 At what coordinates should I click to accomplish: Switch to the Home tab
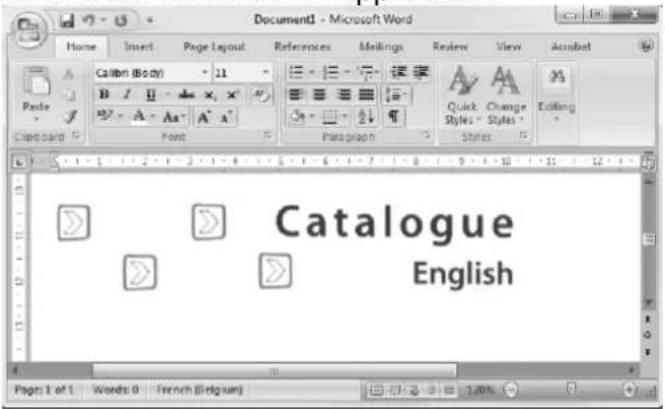[x=81, y=47]
